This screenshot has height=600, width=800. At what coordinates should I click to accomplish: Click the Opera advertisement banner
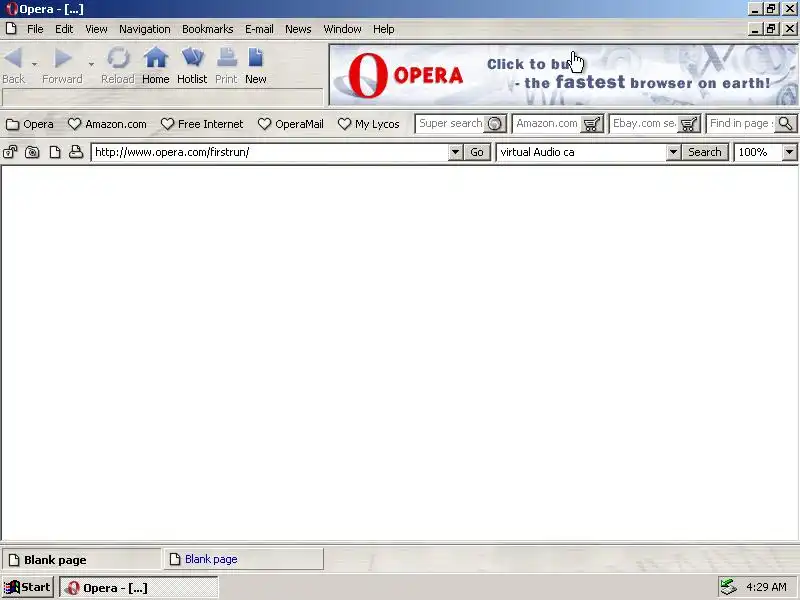[563, 75]
